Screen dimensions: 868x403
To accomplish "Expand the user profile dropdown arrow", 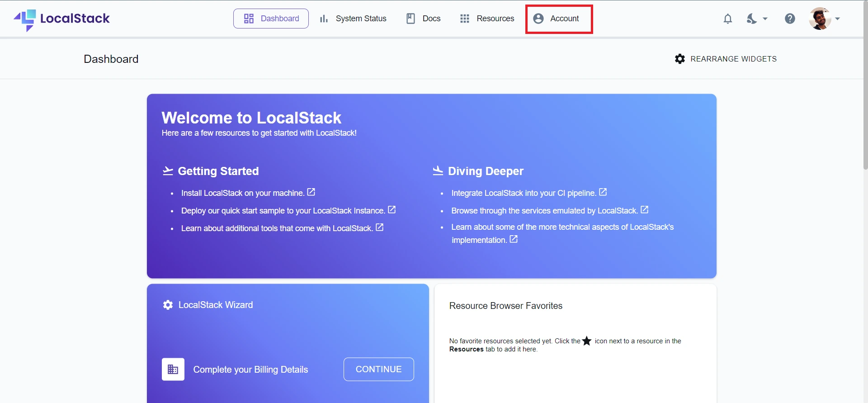I will (837, 19).
